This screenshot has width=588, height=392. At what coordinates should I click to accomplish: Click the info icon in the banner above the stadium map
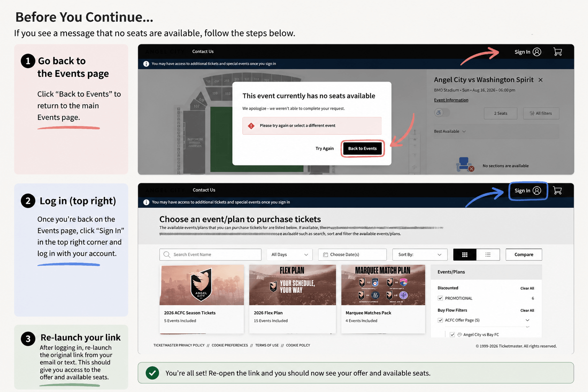[x=146, y=64]
